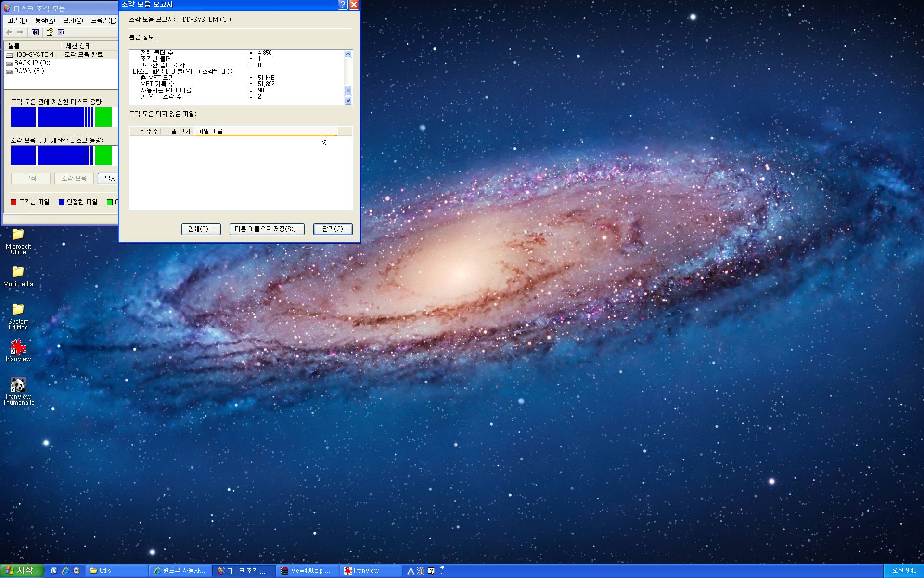Click the system tray clock
Viewport: 924px width, 578px height.
tap(905, 571)
